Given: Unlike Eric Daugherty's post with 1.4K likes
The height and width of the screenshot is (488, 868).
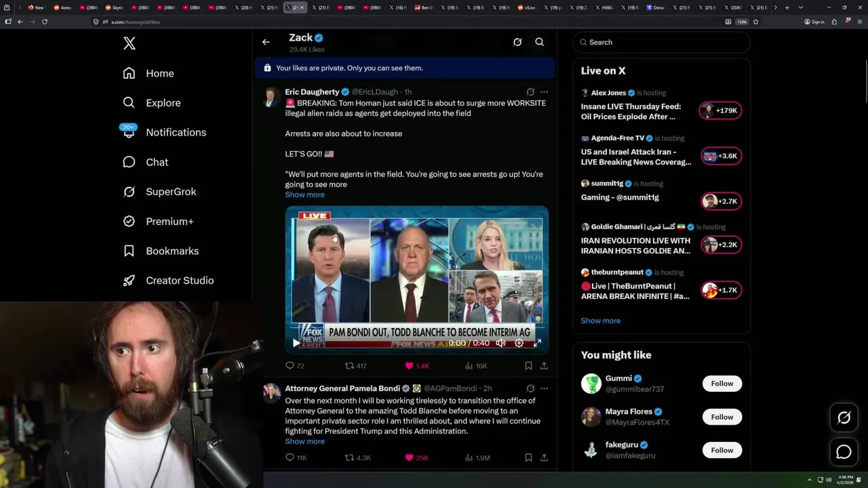Looking at the screenshot, I should click(417, 366).
